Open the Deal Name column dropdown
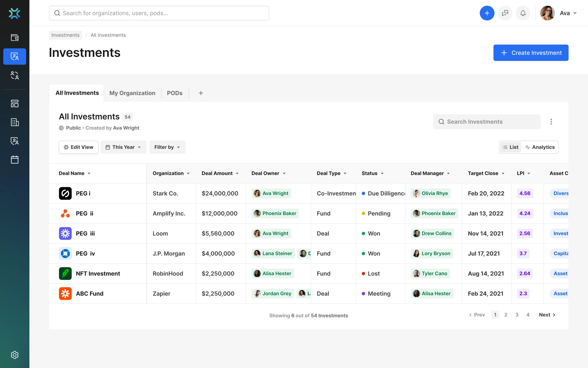 [89, 173]
